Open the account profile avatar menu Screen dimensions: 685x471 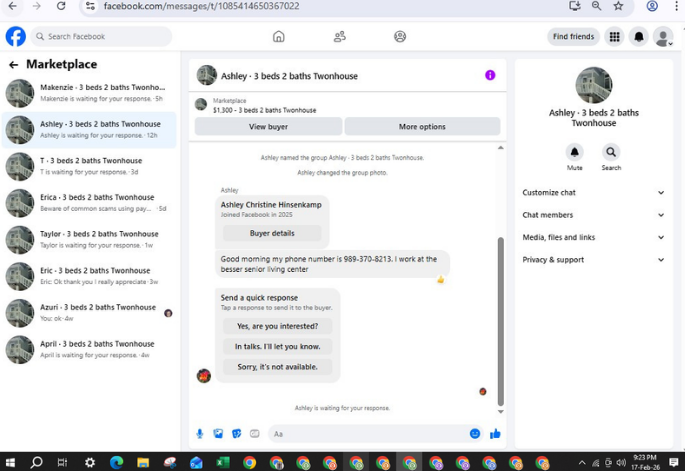(663, 37)
